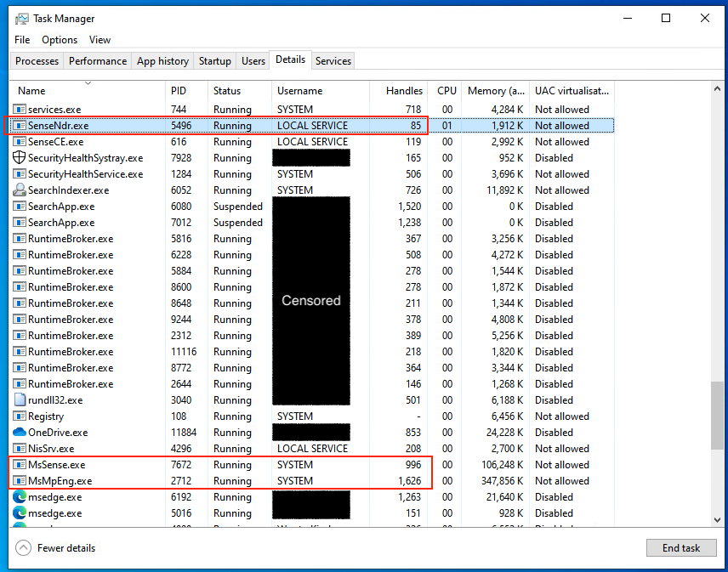Click the Task Manager title bar icon
The width and height of the screenshot is (728, 572).
coord(22,19)
